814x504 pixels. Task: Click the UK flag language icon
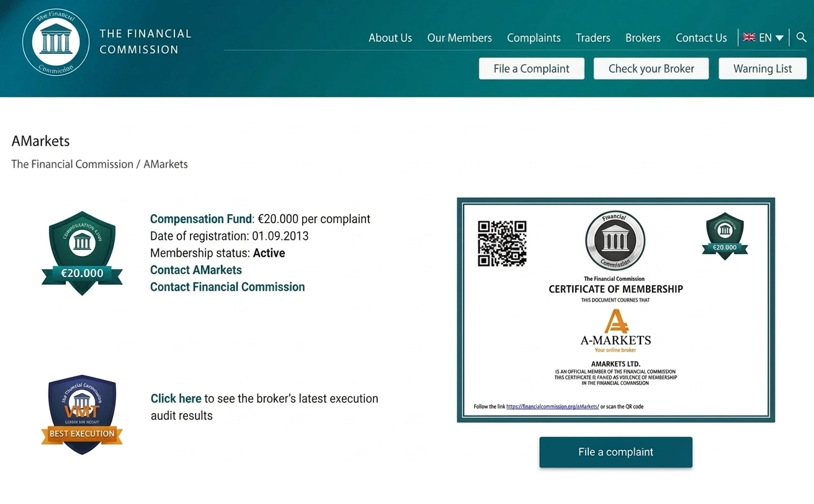point(749,37)
